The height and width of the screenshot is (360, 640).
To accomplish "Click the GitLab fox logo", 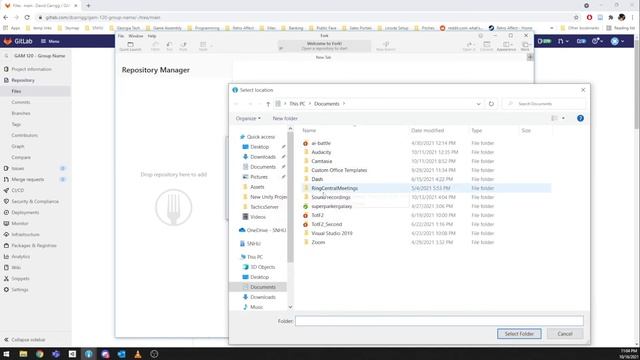I will (x=7, y=41).
